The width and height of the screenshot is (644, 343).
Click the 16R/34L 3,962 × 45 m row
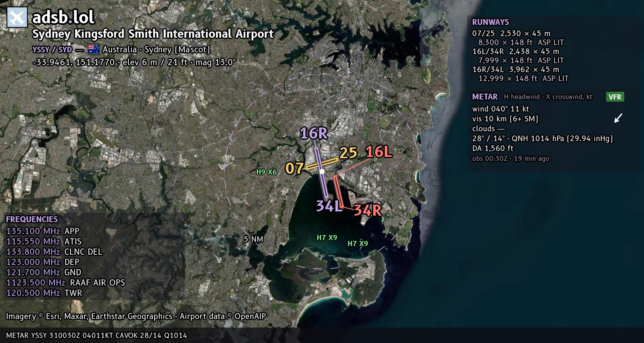point(516,69)
